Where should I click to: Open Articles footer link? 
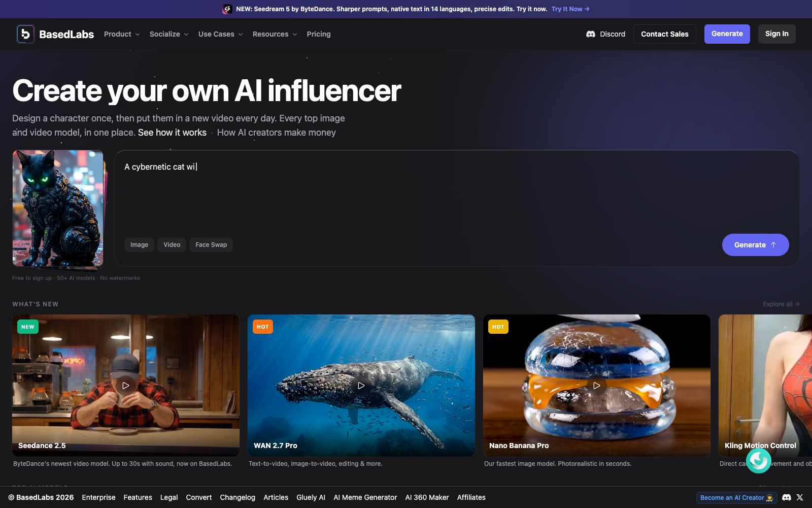tap(276, 497)
